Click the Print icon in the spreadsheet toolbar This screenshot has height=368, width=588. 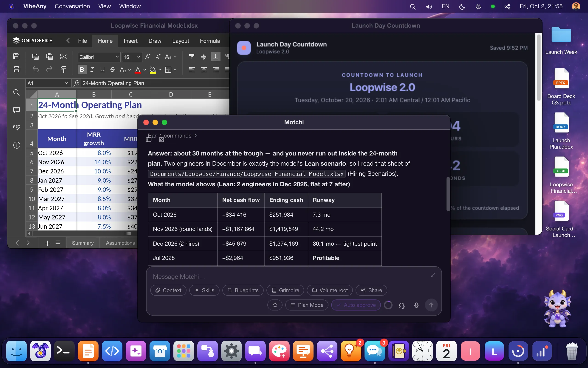coord(16,70)
